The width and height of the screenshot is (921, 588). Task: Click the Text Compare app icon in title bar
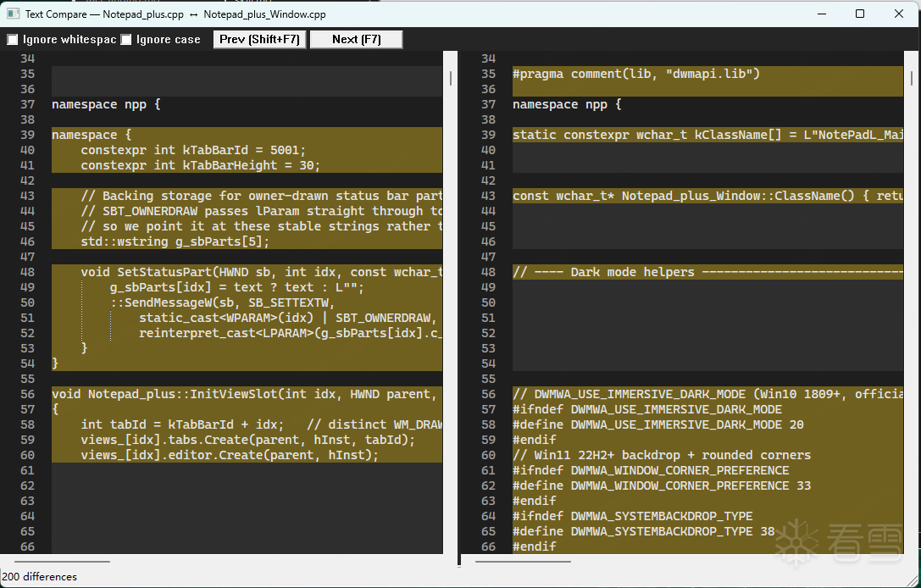[13, 14]
